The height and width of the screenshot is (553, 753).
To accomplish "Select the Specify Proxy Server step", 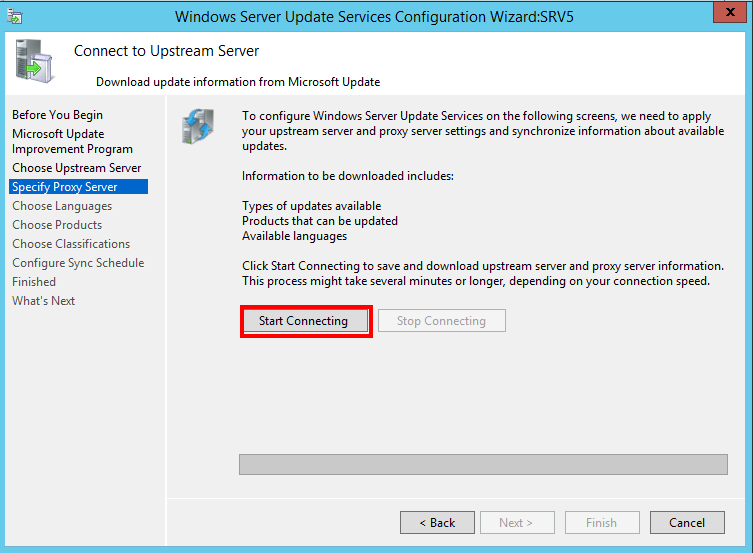I will point(78,187).
